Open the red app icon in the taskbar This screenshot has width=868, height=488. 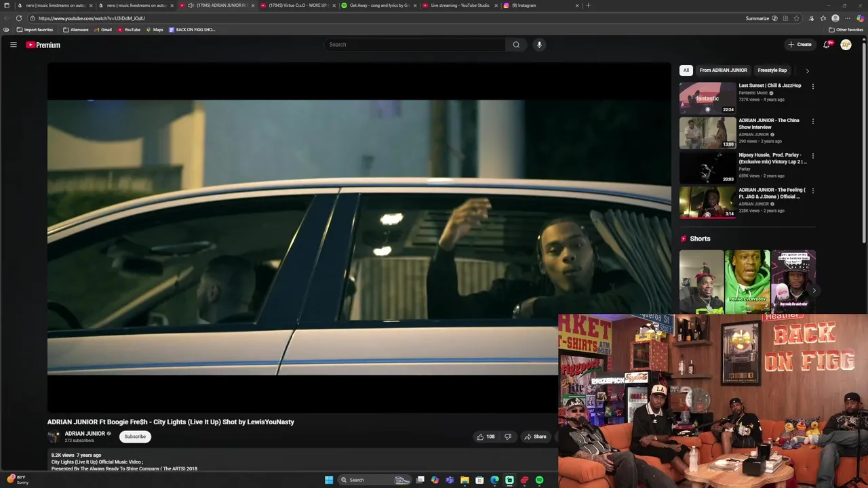pos(524,480)
